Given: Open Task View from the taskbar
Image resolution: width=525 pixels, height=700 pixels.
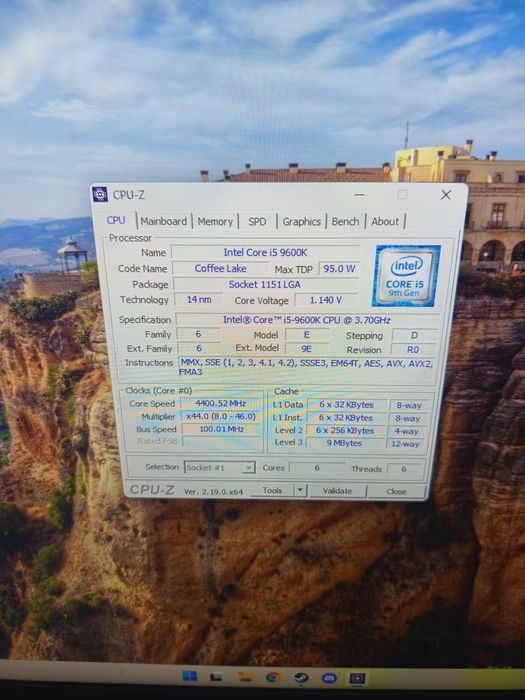Looking at the screenshot, I should tap(217, 677).
